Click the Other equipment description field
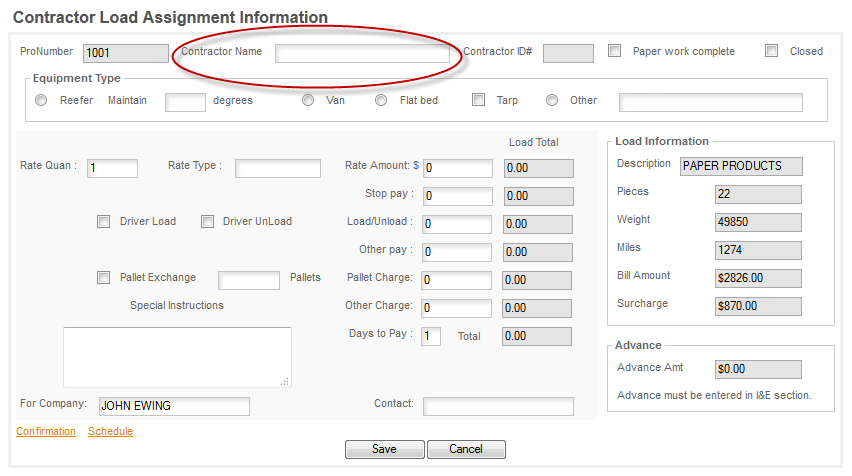This screenshot has height=476, width=852. click(x=711, y=102)
